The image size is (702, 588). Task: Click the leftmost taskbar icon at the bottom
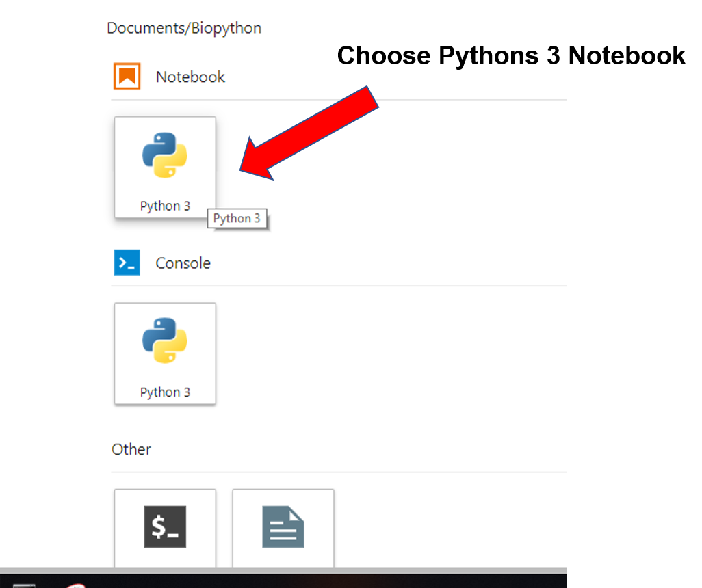[24, 585]
